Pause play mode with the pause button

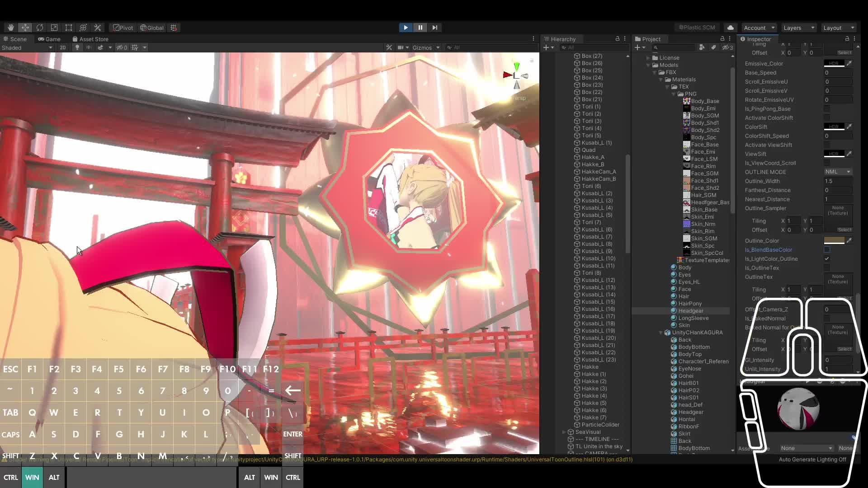pyautogui.click(x=420, y=28)
